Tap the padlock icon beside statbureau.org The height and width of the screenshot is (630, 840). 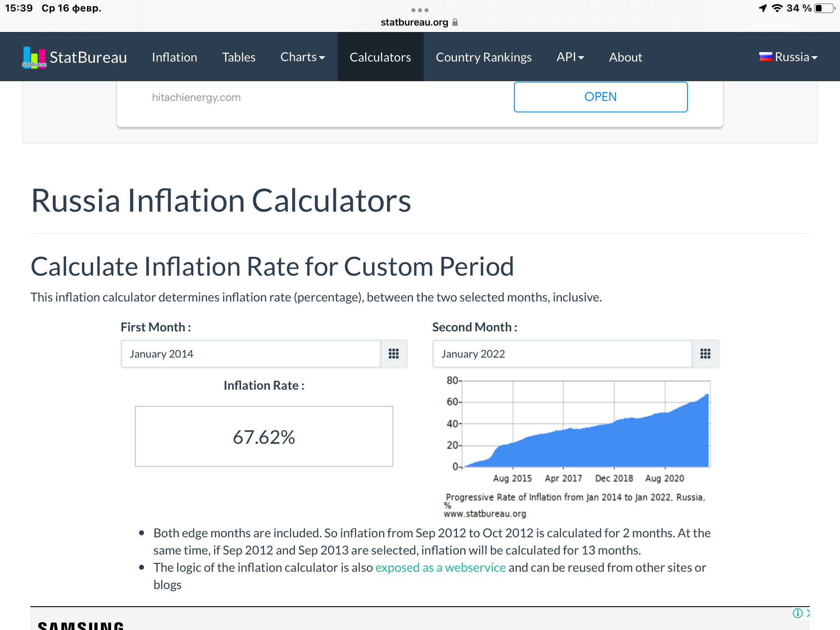(455, 22)
